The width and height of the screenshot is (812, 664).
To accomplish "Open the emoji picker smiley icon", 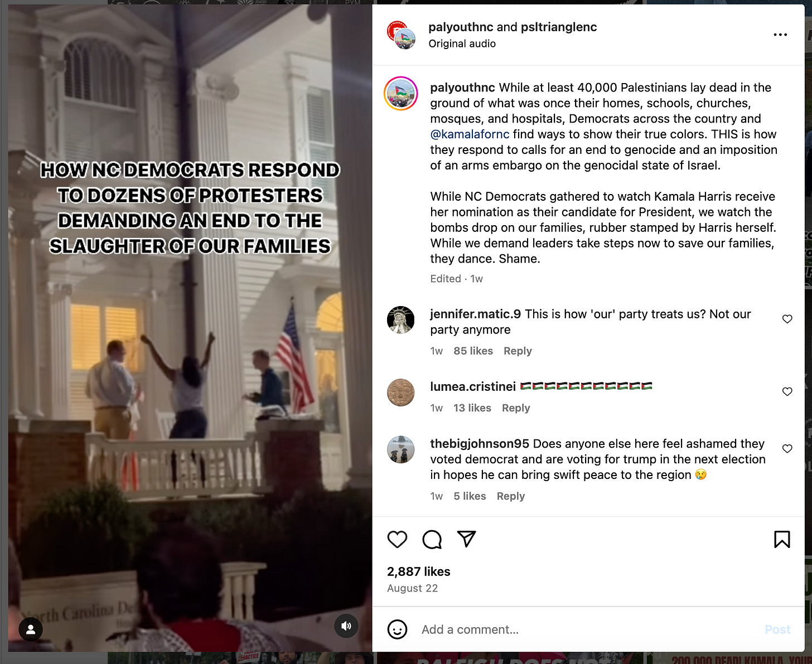I will click(397, 629).
